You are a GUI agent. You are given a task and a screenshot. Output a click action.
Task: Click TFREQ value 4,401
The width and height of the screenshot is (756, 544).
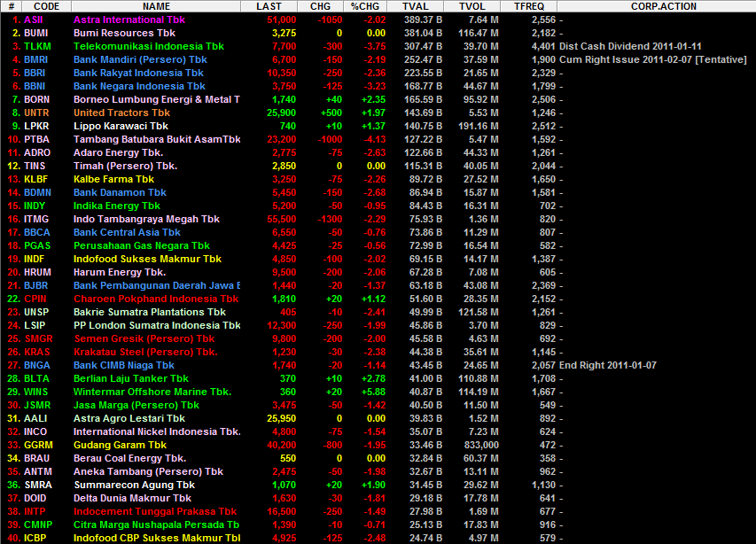(543, 46)
